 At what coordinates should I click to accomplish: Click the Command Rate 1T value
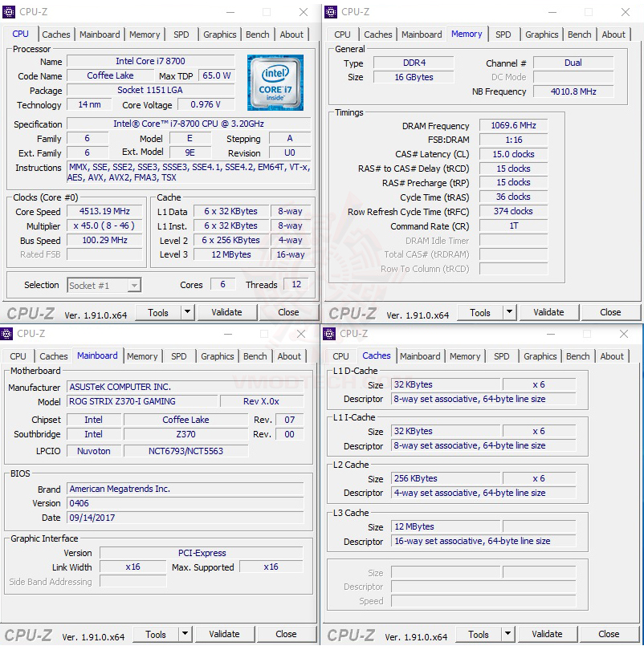[x=513, y=225]
